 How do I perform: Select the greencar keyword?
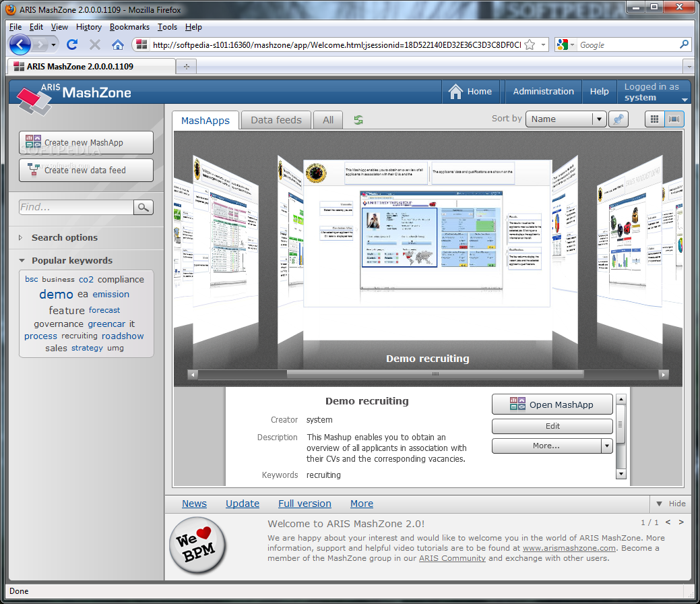tap(106, 324)
